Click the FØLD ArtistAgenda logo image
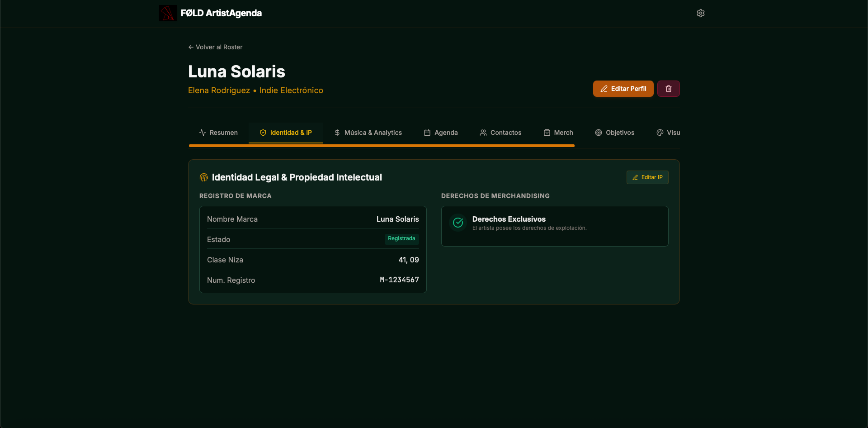Screen dimensions: 868x428 click(x=168, y=13)
